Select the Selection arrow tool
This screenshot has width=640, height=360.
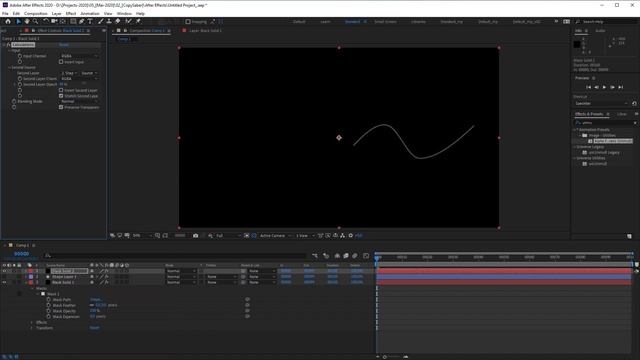[18, 22]
